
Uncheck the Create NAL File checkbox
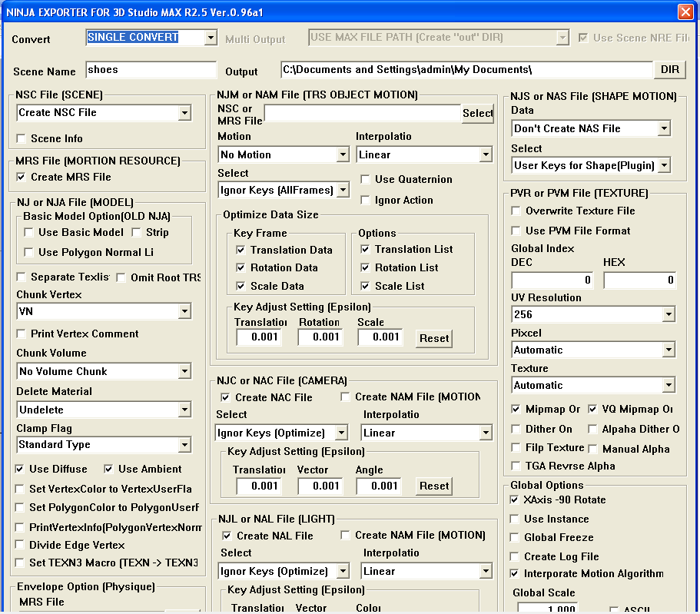[227, 536]
